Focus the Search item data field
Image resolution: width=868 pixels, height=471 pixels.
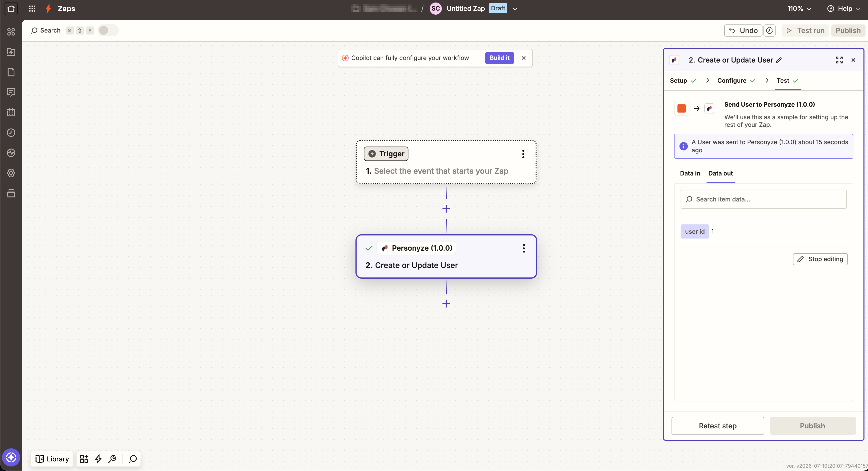click(763, 199)
